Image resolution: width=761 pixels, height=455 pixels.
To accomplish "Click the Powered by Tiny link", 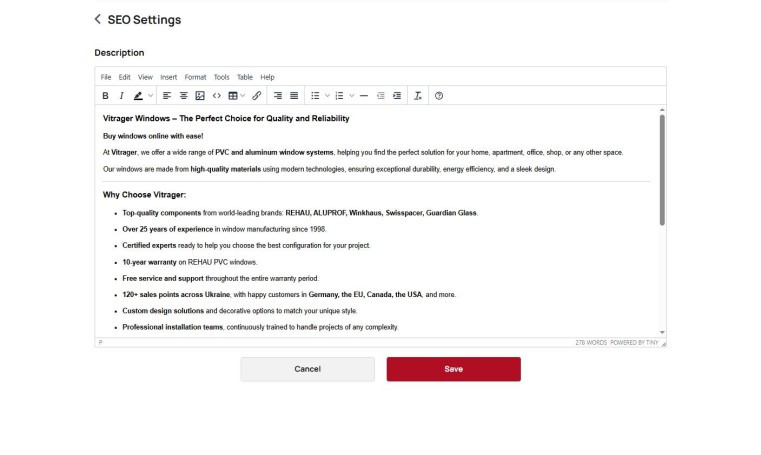I will click(x=634, y=342).
